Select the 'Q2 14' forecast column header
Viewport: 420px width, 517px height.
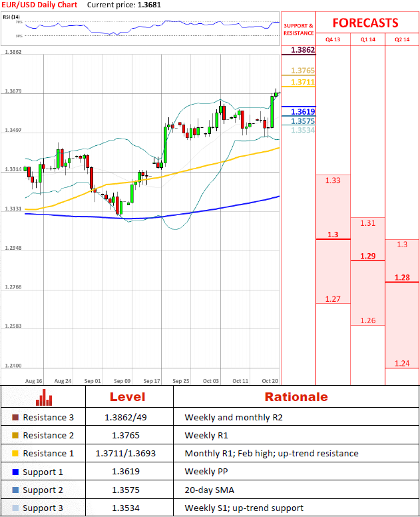pyautogui.click(x=402, y=39)
